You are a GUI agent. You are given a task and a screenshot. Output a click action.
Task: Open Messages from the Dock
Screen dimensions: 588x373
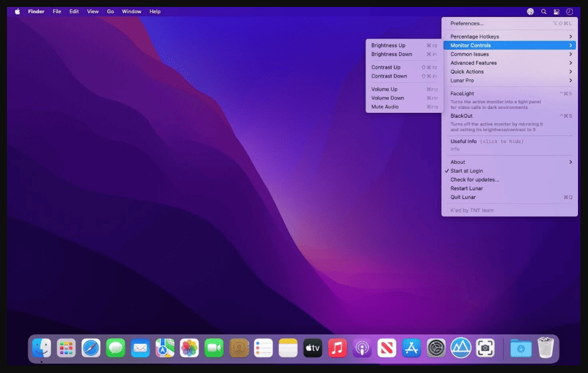click(115, 348)
